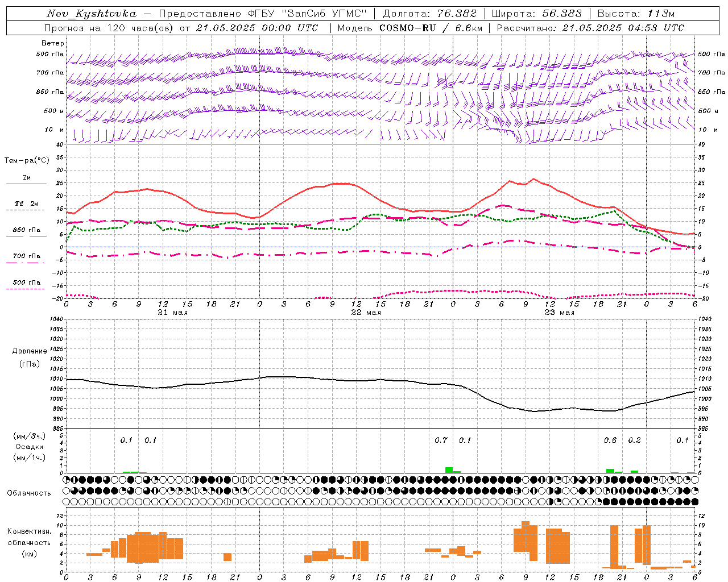
Task: Click the 'Td 2м' dew point legend entry
Action: pos(27,203)
